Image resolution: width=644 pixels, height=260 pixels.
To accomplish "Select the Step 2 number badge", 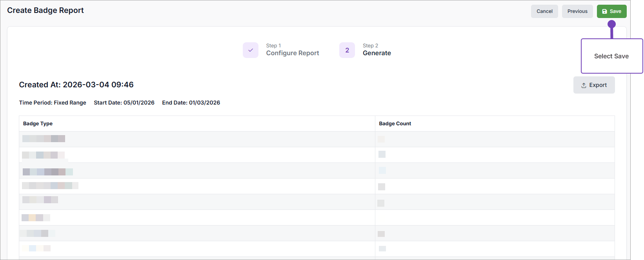I will tap(347, 50).
